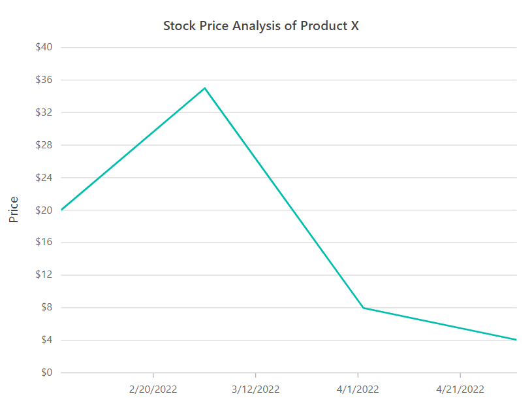Select the $24 y-axis label
532x413 pixels.
(44, 178)
